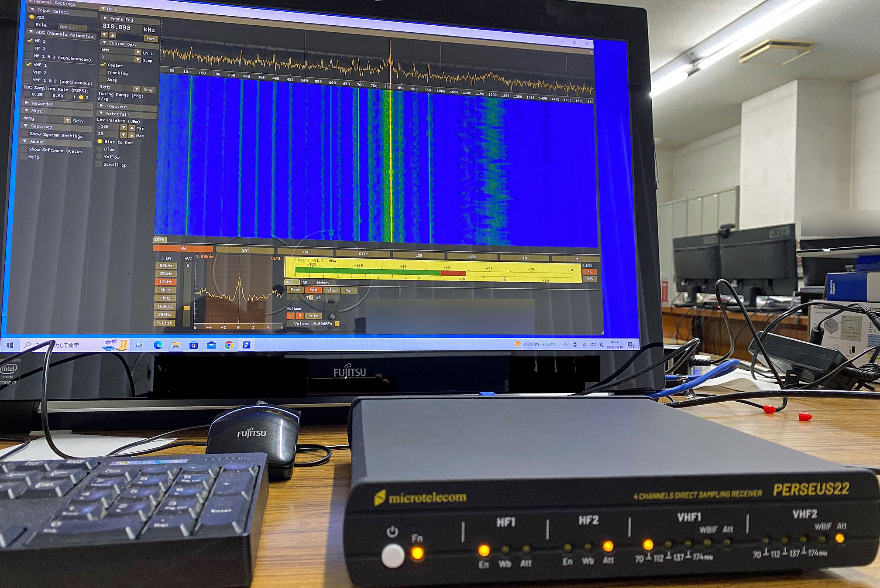This screenshot has width=880, height=588.
Task: Select the LSB demodulation mode
Action: tap(419, 255)
